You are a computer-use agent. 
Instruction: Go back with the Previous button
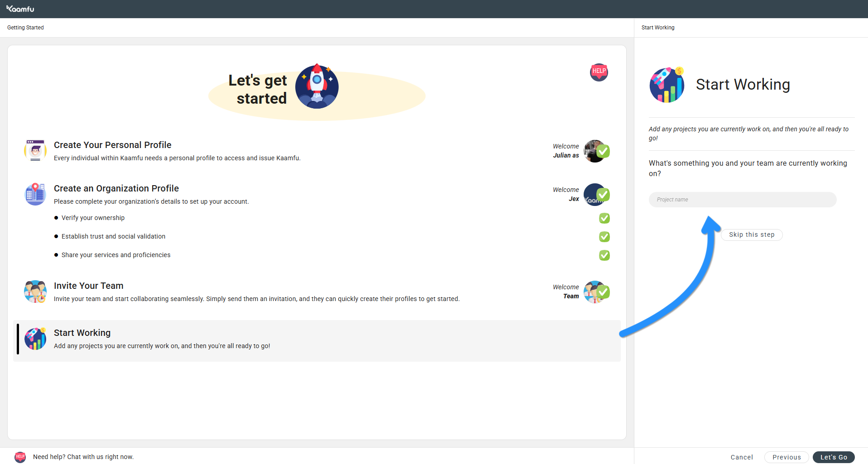pos(786,457)
